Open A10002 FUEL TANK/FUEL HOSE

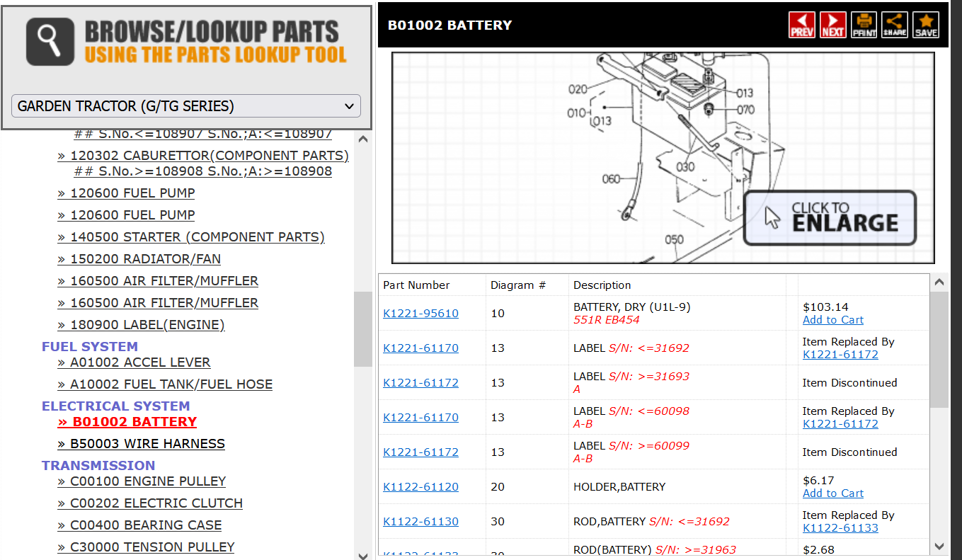[165, 384]
